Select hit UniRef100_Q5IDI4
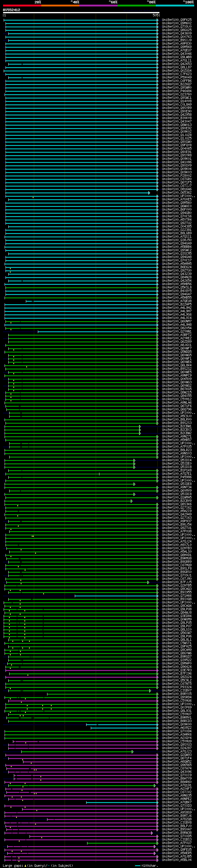This screenshot has width=197, height=868. point(177,460)
